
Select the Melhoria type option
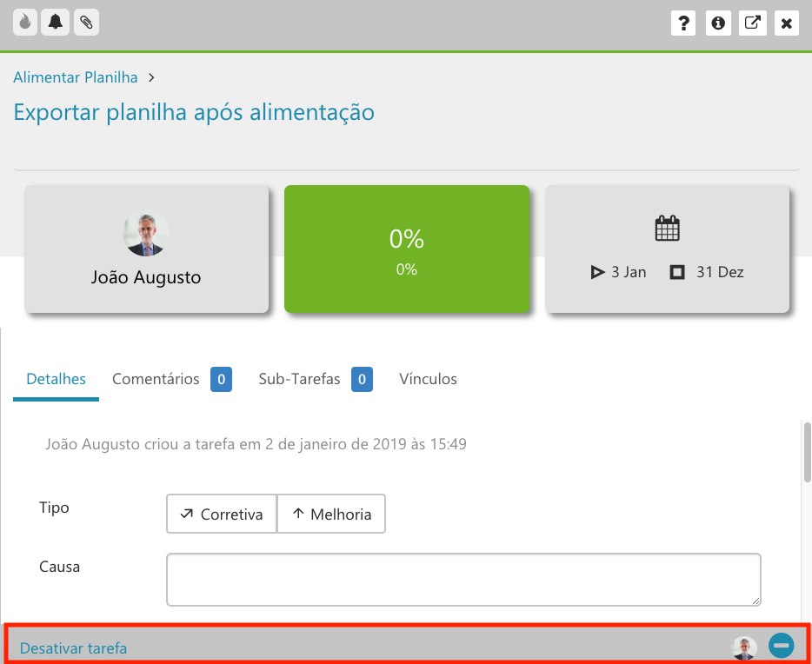331,514
